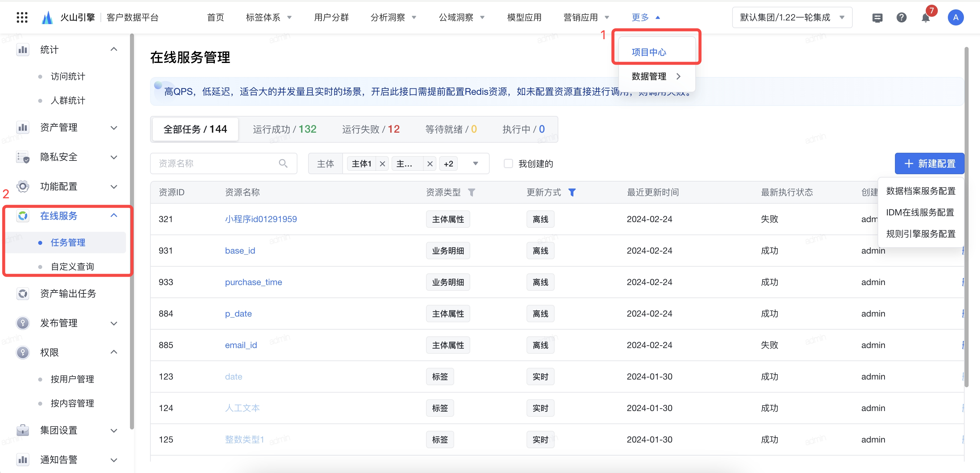Collapse the 统计 sidebar section
Screen dimensions: 980x473
point(114,50)
